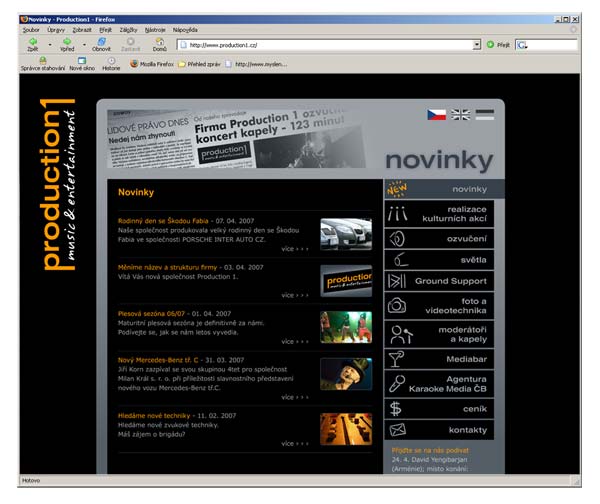Click více link under Plesová sezóna news
This screenshot has height=504, width=600.
pyautogui.click(x=295, y=341)
